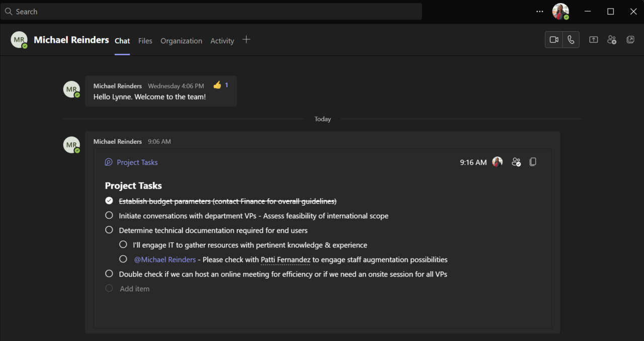The width and height of the screenshot is (644, 341).
Task: Uncheck the completed 'Establish budget parameters' task
Action: click(109, 200)
